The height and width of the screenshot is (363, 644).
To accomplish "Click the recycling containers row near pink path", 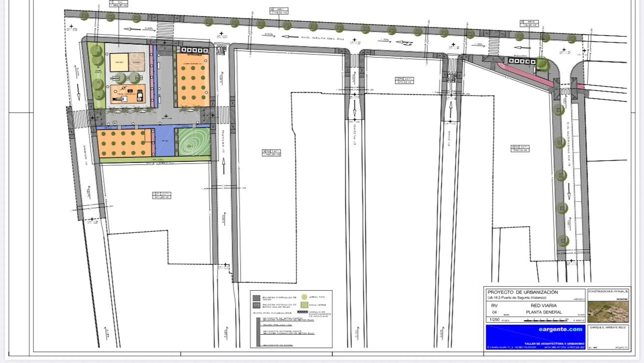I will [522, 61].
